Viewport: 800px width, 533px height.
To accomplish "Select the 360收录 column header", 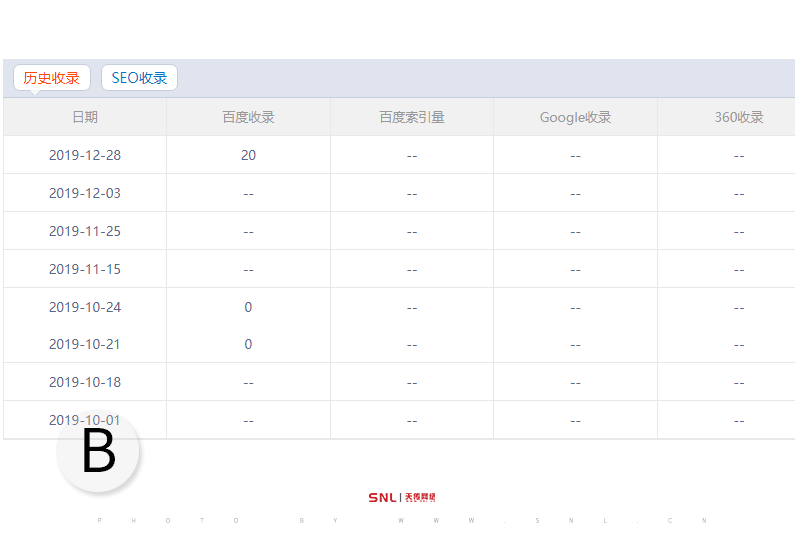I will 738,117.
